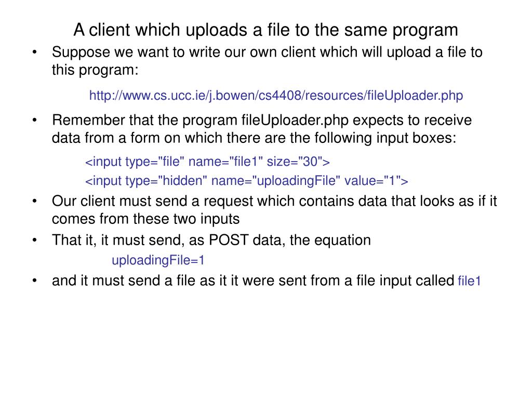This screenshot has height=399, width=532.
Task: Click name="uploadingFile" attribute in code
Action: tap(275, 181)
